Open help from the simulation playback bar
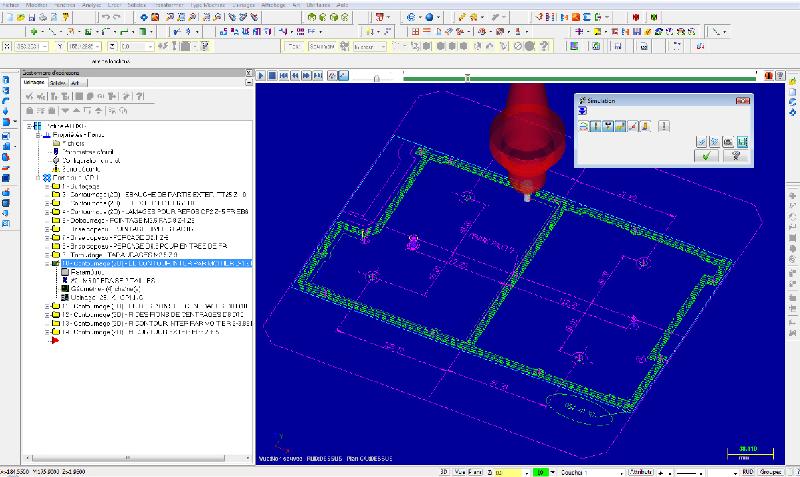 (780, 76)
